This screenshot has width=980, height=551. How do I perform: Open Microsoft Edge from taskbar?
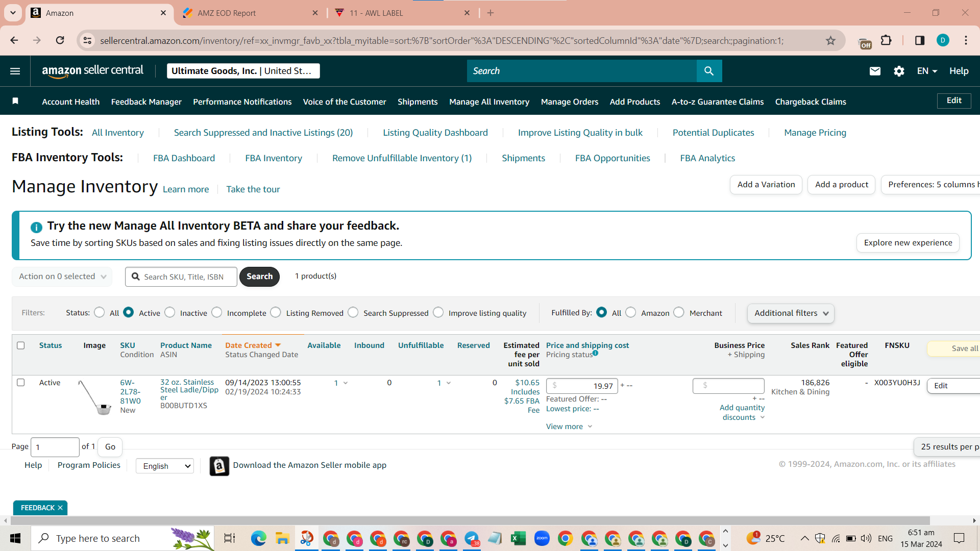pyautogui.click(x=259, y=538)
